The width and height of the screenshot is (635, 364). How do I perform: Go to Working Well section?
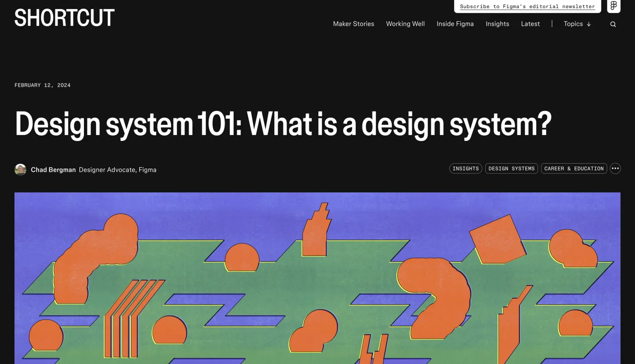[x=405, y=24]
